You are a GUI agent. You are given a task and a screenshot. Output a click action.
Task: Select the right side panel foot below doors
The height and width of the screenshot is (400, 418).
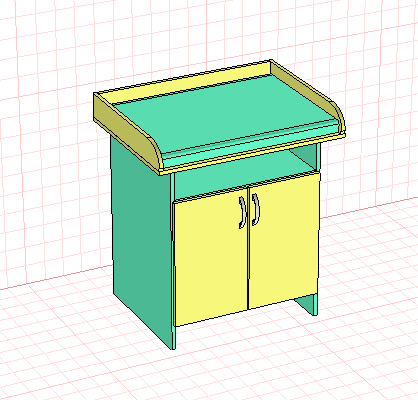(307, 305)
